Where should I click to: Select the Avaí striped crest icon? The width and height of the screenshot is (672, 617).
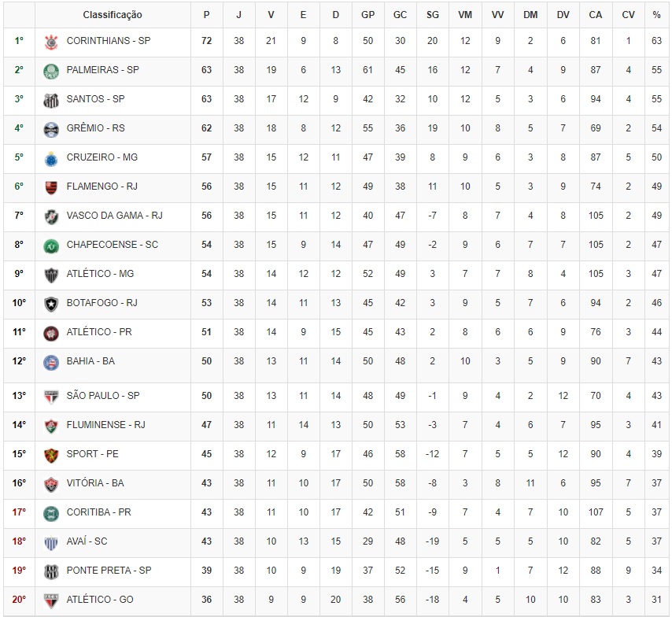click(51, 543)
